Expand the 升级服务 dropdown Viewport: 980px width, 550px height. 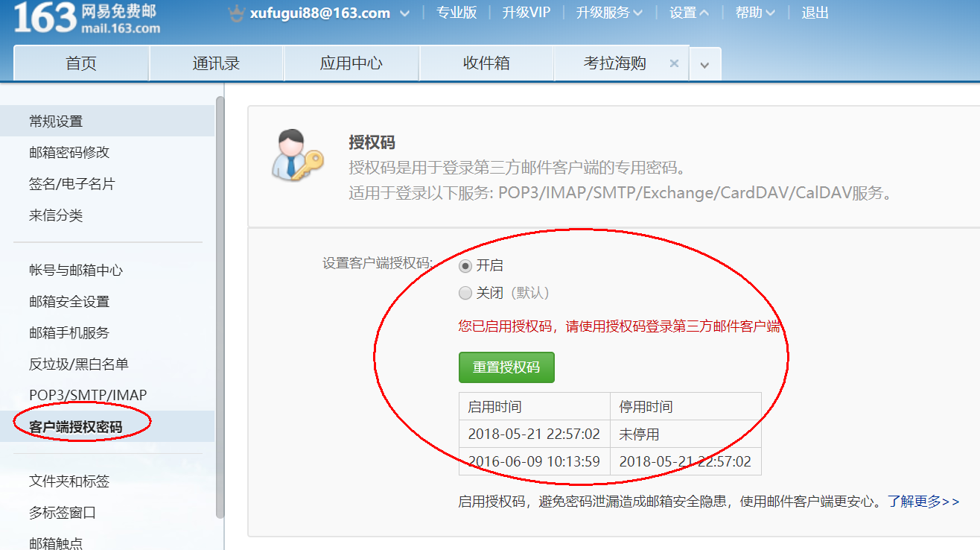tap(608, 13)
